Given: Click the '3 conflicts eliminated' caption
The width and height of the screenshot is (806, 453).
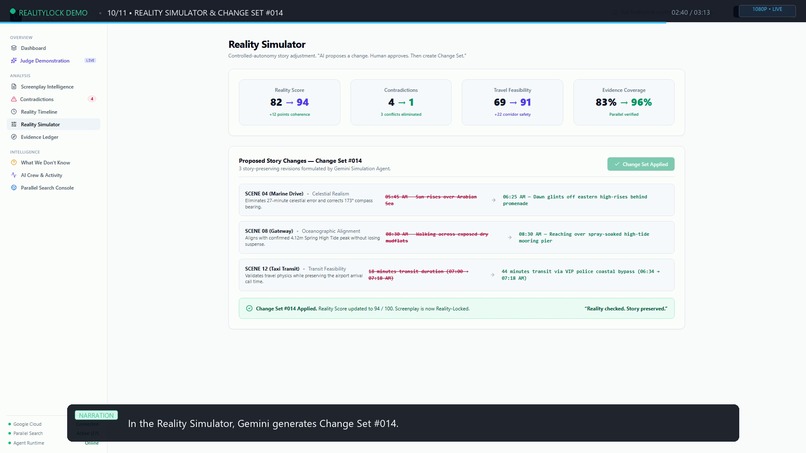Looking at the screenshot, I should pos(401,115).
